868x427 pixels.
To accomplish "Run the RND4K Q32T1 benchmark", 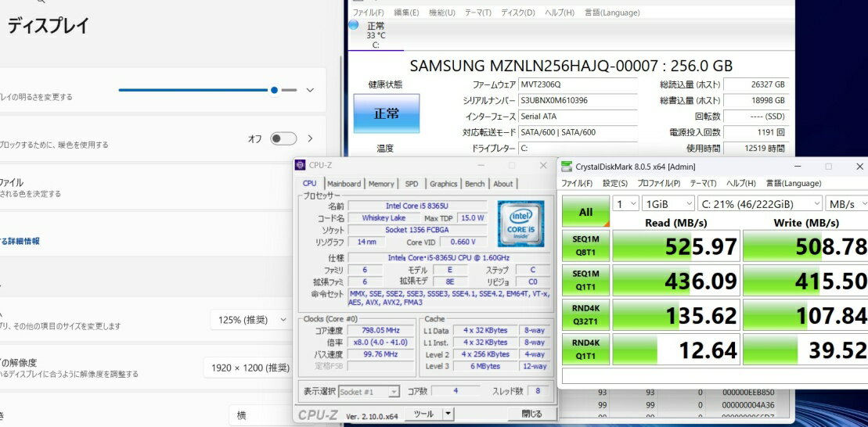I will coord(585,315).
